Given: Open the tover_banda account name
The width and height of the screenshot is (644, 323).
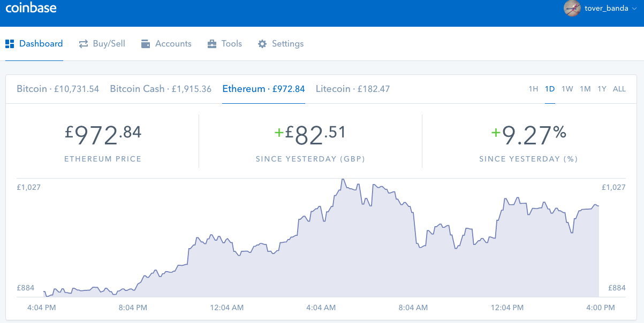Looking at the screenshot, I should [607, 8].
